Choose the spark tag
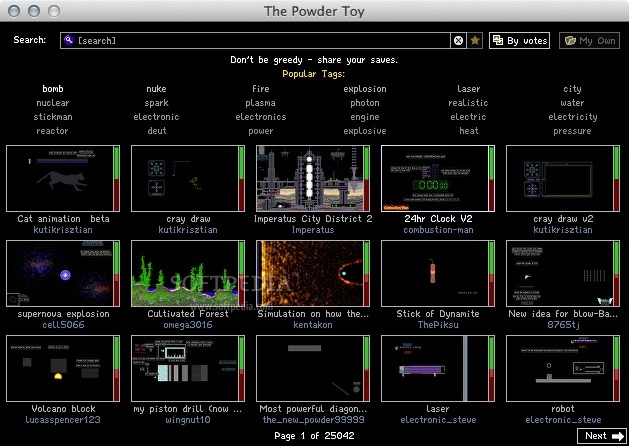The image size is (629, 446). tap(156, 103)
